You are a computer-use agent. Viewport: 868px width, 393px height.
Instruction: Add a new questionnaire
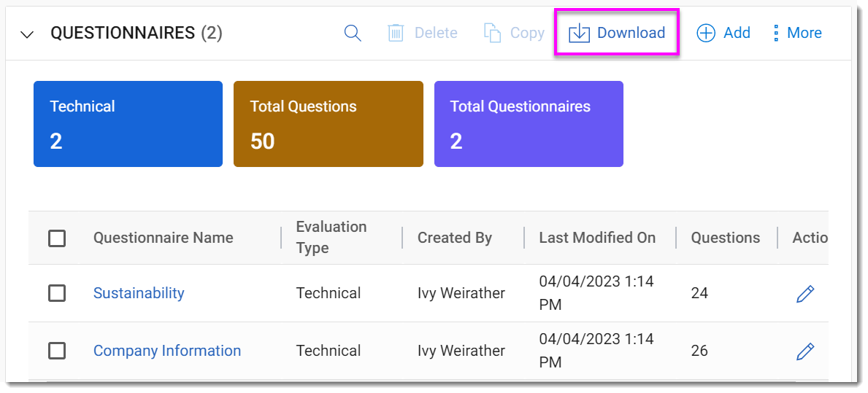[723, 33]
